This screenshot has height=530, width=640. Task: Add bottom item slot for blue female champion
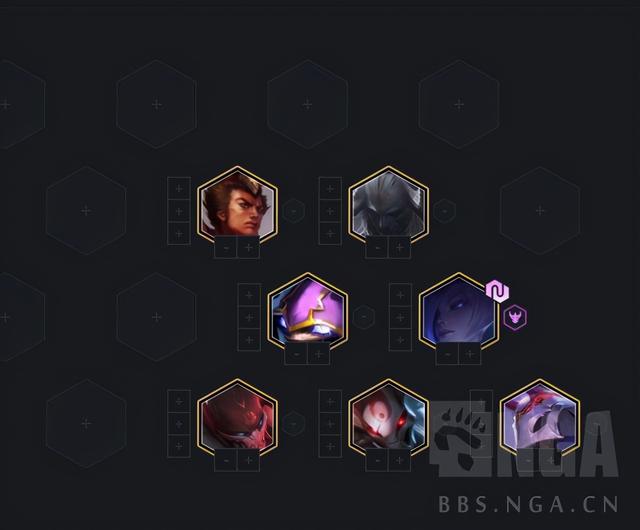(x=400, y=340)
